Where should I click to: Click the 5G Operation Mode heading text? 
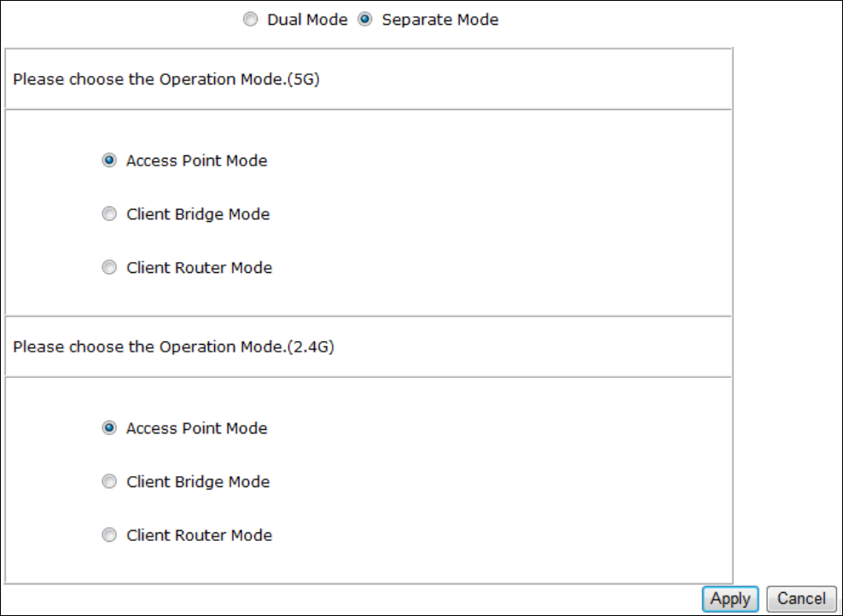(x=166, y=80)
